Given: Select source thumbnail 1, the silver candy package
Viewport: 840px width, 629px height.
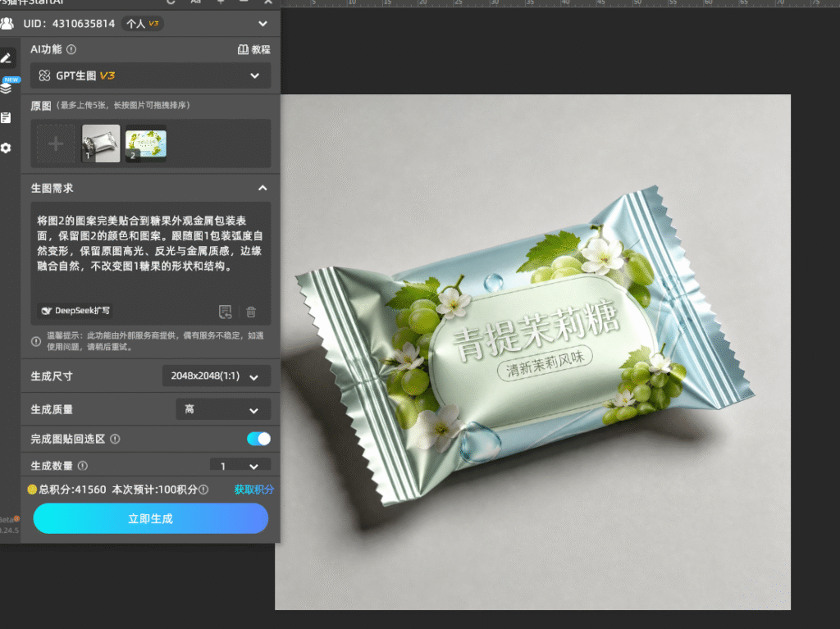Looking at the screenshot, I should point(101,144).
